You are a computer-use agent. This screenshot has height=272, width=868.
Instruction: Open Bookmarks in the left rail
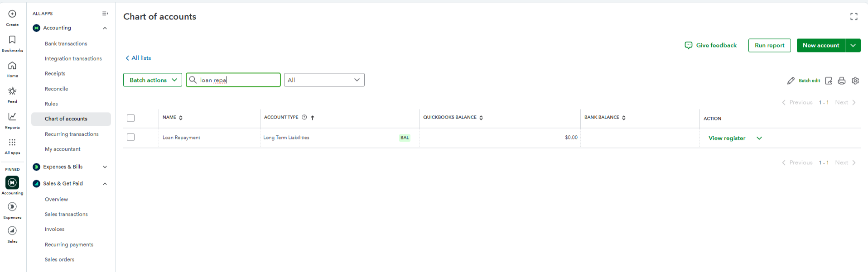tap(12, 40)
